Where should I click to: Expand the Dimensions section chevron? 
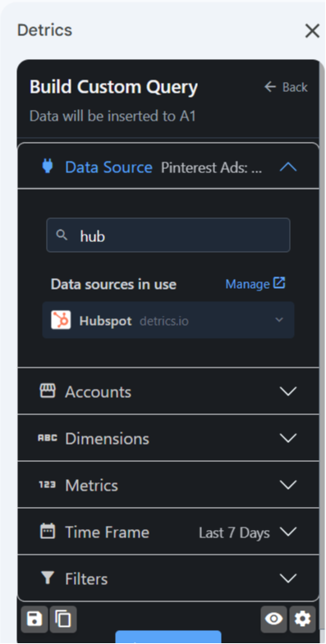coord(287,438)
